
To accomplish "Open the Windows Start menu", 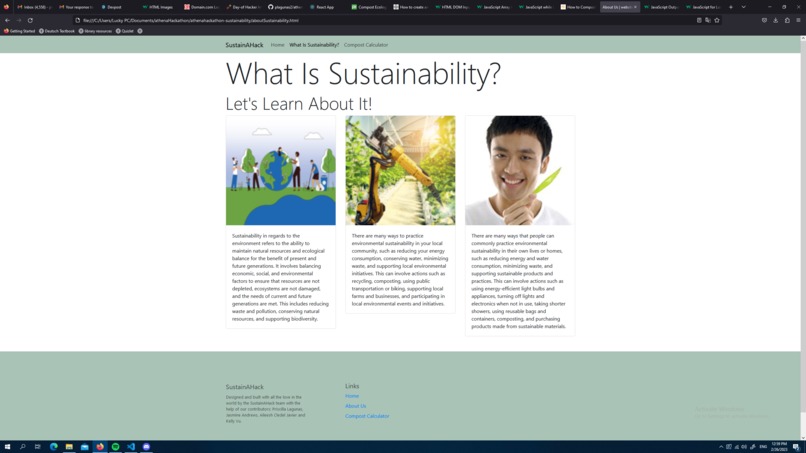I will pyautogui.click(x=7, y=447).
